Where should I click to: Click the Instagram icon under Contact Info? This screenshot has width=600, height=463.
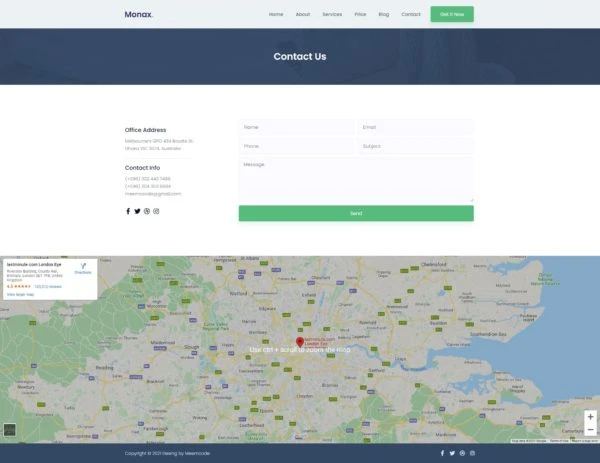pos(156,211)
